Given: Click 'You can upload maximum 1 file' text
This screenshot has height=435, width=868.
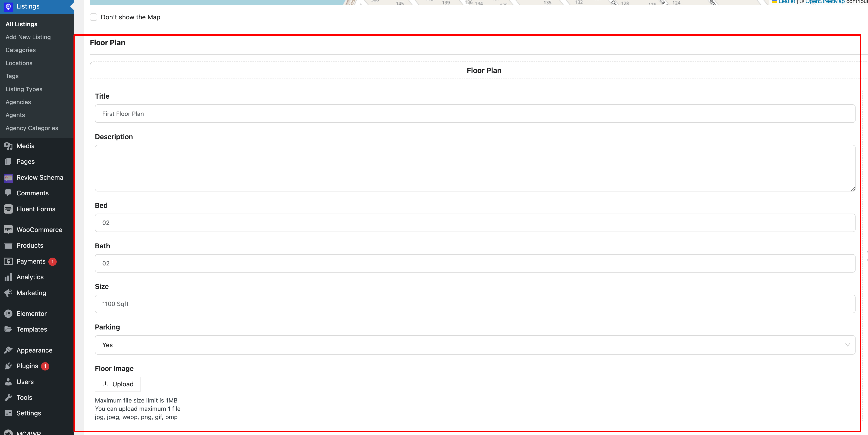Looking at the screenshot, I should [138, 409].
